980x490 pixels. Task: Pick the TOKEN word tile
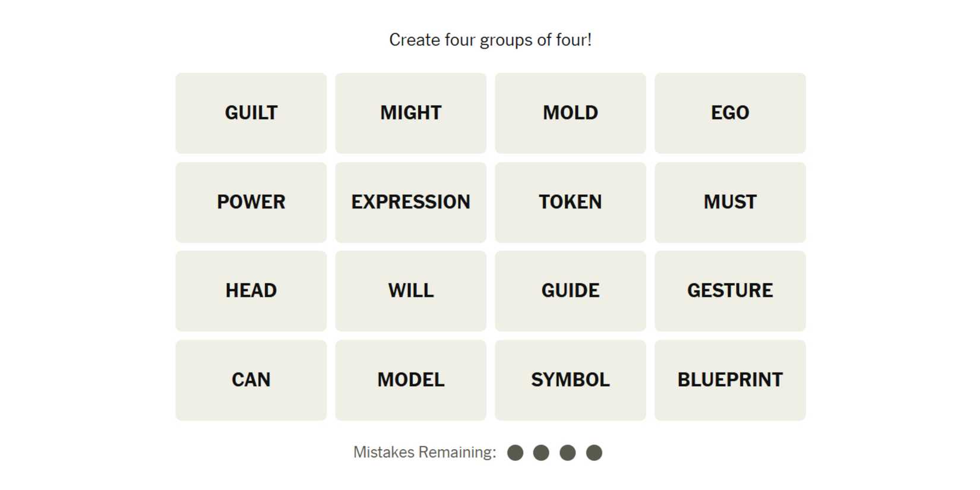coord(570,202)
